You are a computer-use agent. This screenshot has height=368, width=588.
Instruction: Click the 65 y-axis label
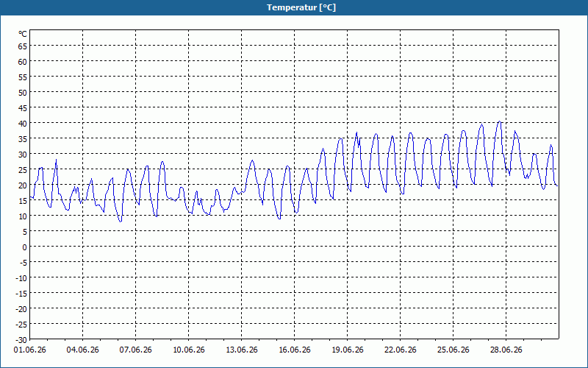click(x=23, y=46)
